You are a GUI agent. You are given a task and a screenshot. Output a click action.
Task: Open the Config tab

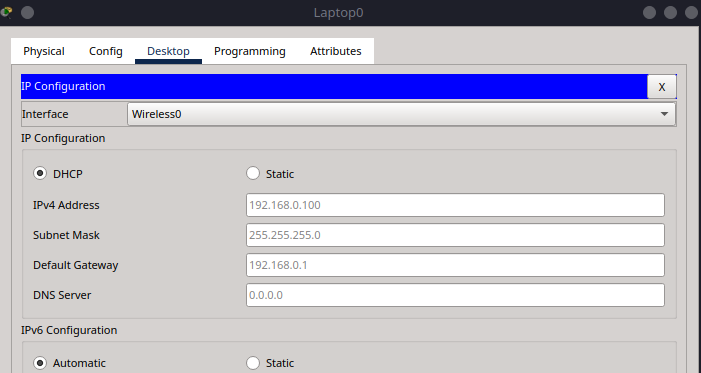[106, 51]
